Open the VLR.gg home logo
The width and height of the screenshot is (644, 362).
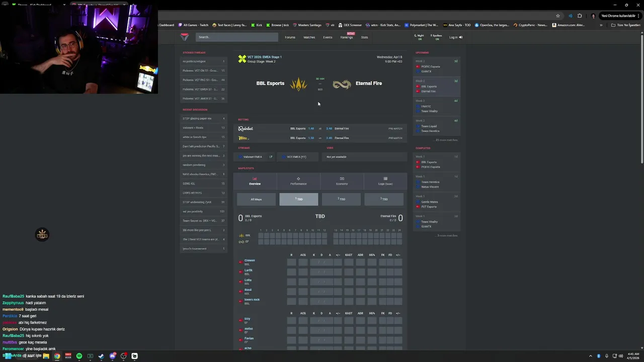click(185, 37)
